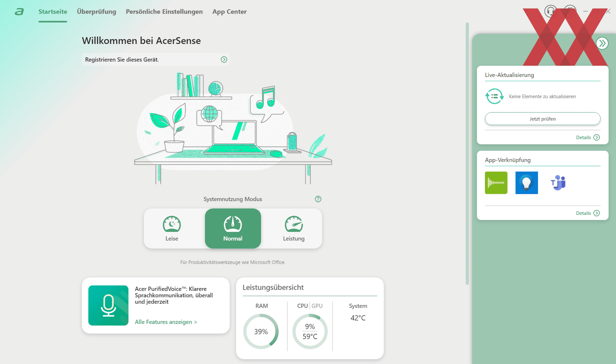Launch the blue lightbulb tips app shortcut

pos(526,183)
